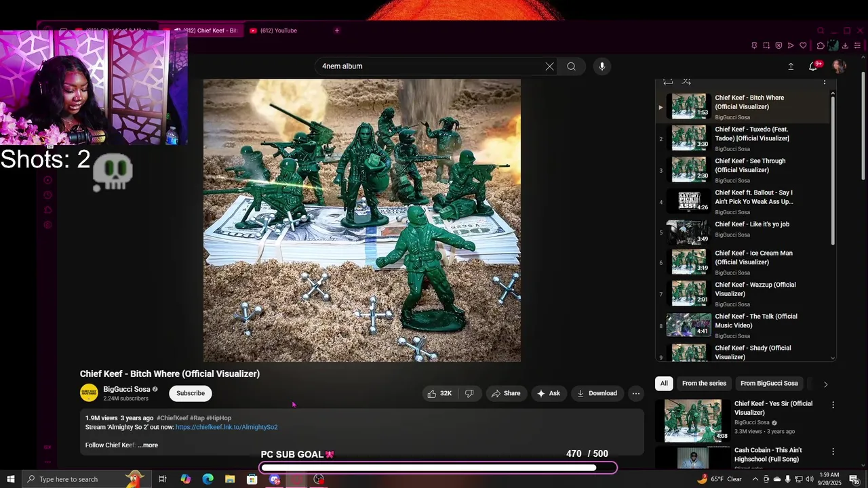Dislike the video

pyautogui.click(x=469, y=393)
